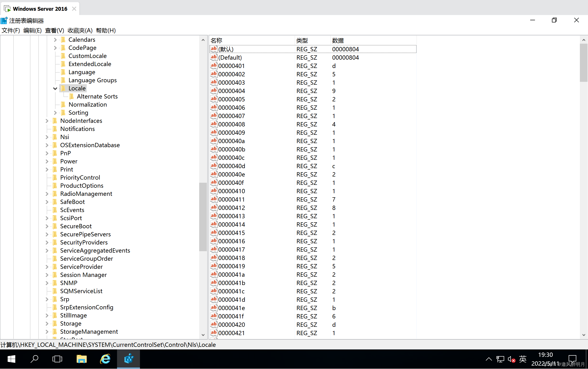Open the 文件(F) menu
588x369 pixels.
11,31
